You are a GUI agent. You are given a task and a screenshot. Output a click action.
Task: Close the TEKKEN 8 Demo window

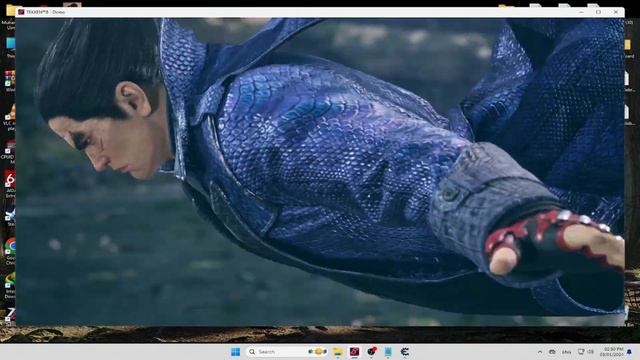616,12
